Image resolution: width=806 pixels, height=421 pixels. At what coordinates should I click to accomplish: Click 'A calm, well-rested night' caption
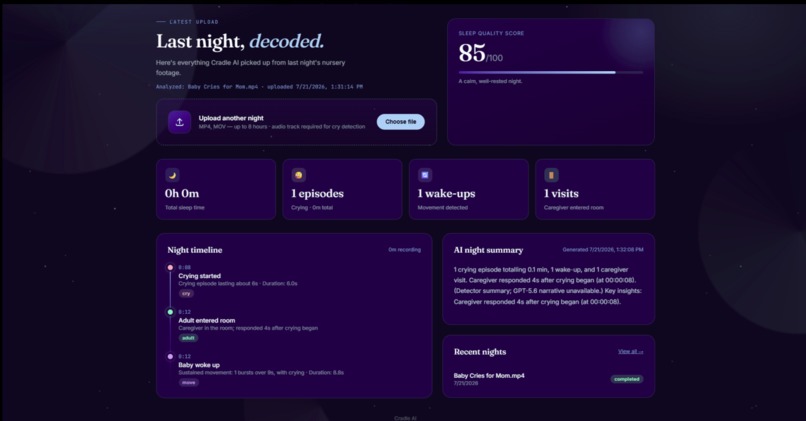(x=490, y=81)
